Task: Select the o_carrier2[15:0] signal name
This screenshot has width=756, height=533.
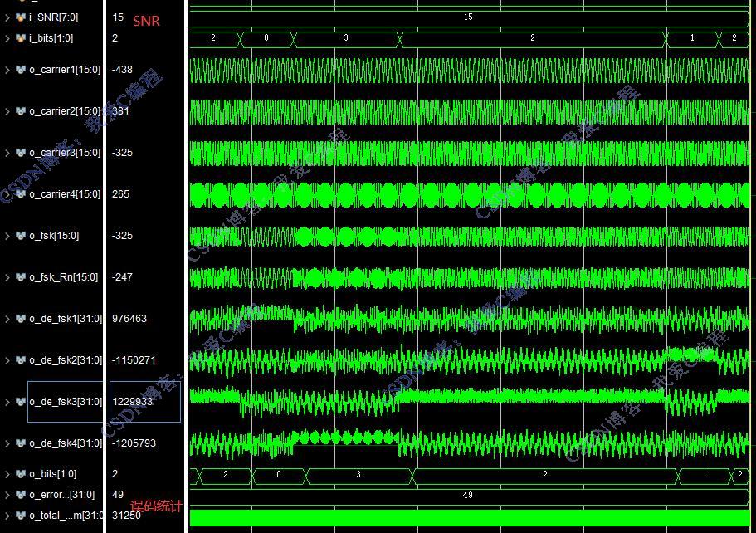Action: point(65,111)
